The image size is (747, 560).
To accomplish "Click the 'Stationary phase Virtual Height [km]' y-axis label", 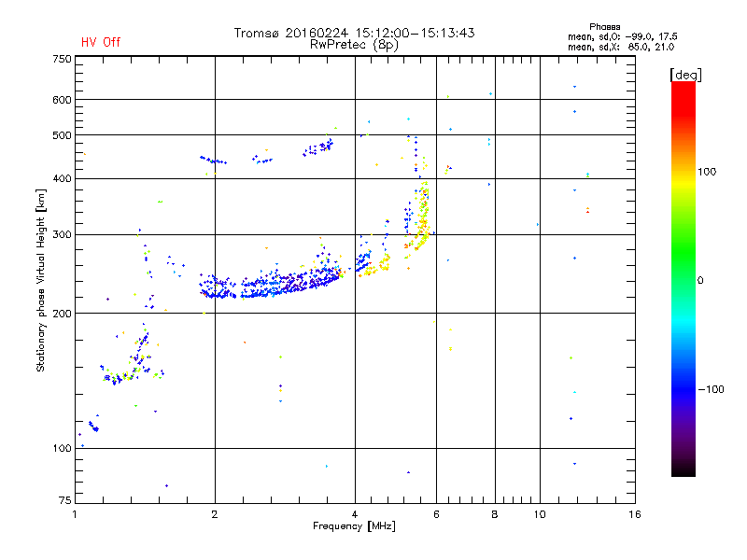I will (40, 280).
